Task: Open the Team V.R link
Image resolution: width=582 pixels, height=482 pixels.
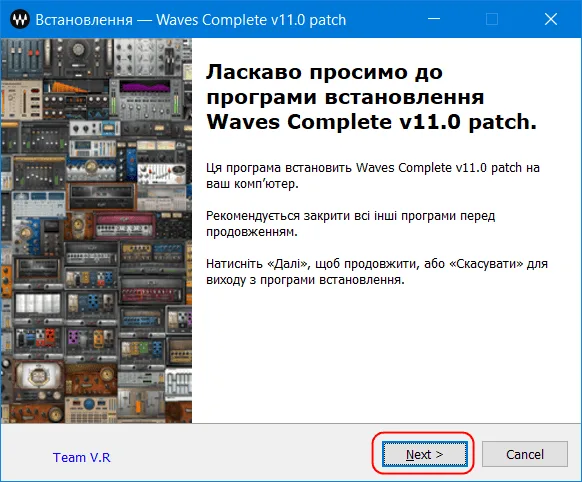Action: (x=82, y=457)
